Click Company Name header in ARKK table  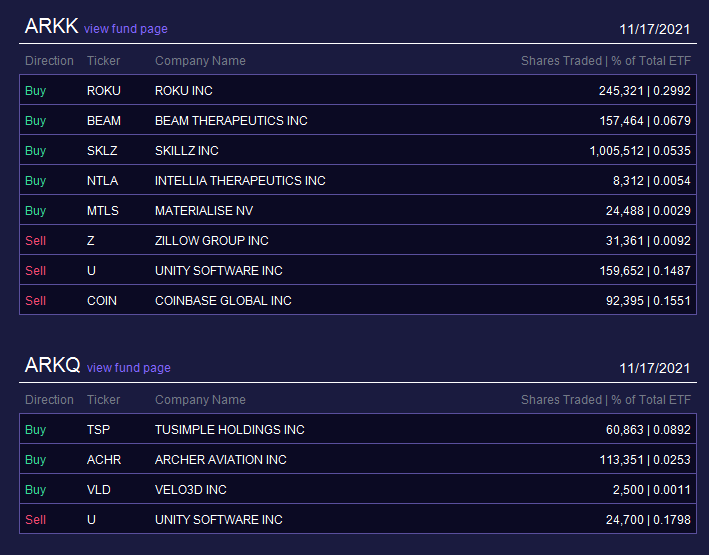[200, 61]
